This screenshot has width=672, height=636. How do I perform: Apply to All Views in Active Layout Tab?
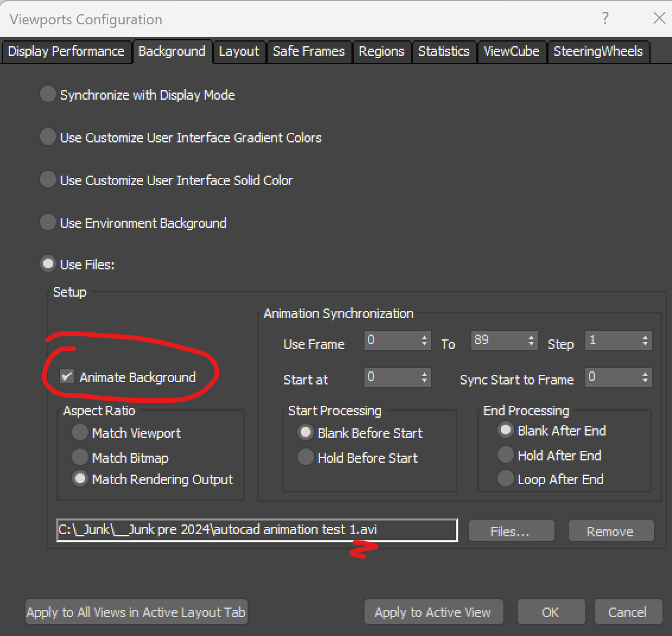(136, 612)
